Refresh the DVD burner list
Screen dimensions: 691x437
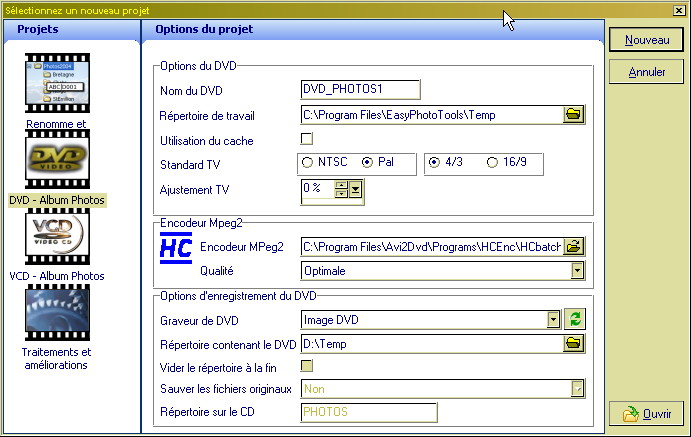pos(575,319)
